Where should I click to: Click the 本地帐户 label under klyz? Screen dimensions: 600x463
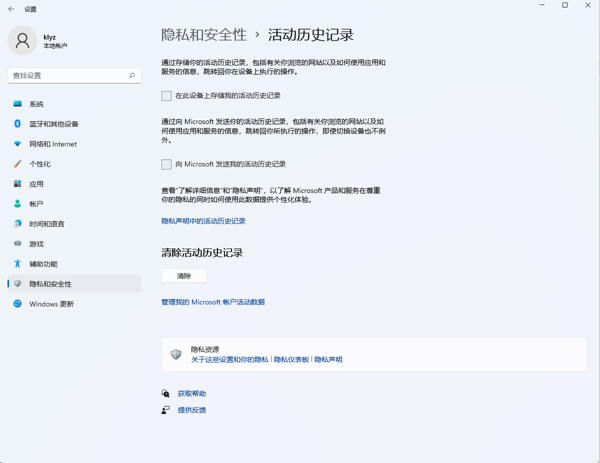point(55,46)
